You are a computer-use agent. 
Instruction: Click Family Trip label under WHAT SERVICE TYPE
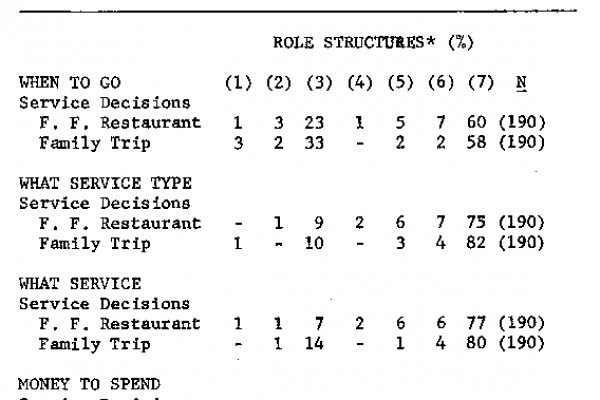click(x=95, y=243)
